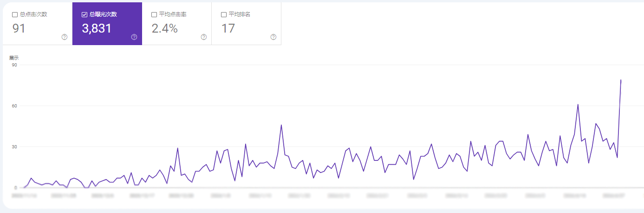Select the 2.4% metric value

point(164,28)
